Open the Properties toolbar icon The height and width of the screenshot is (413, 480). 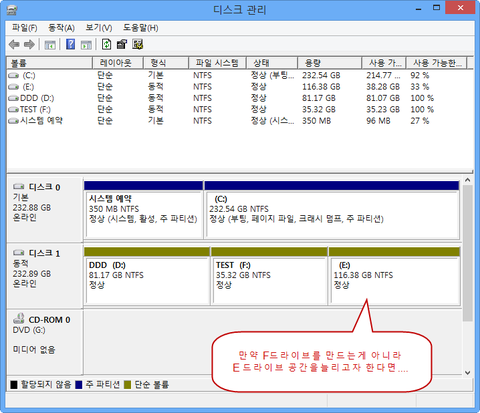pos(122,44)
